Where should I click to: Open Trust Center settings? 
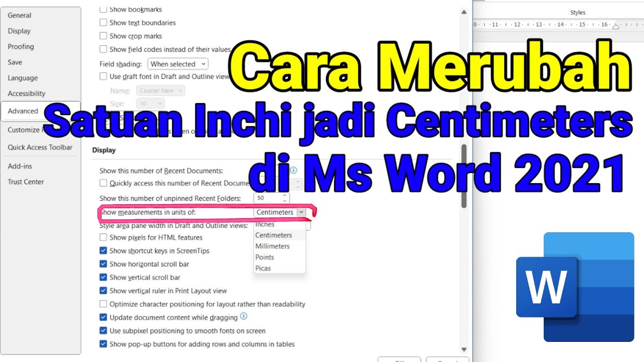26,182
